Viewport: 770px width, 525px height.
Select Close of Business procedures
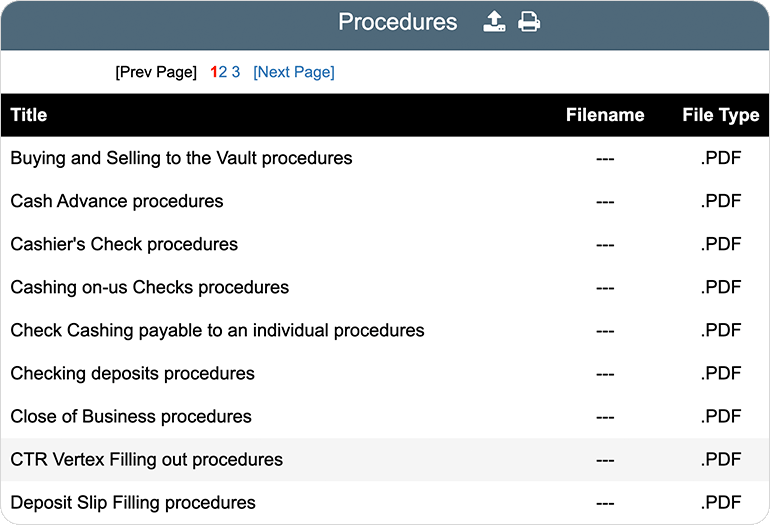131,416
